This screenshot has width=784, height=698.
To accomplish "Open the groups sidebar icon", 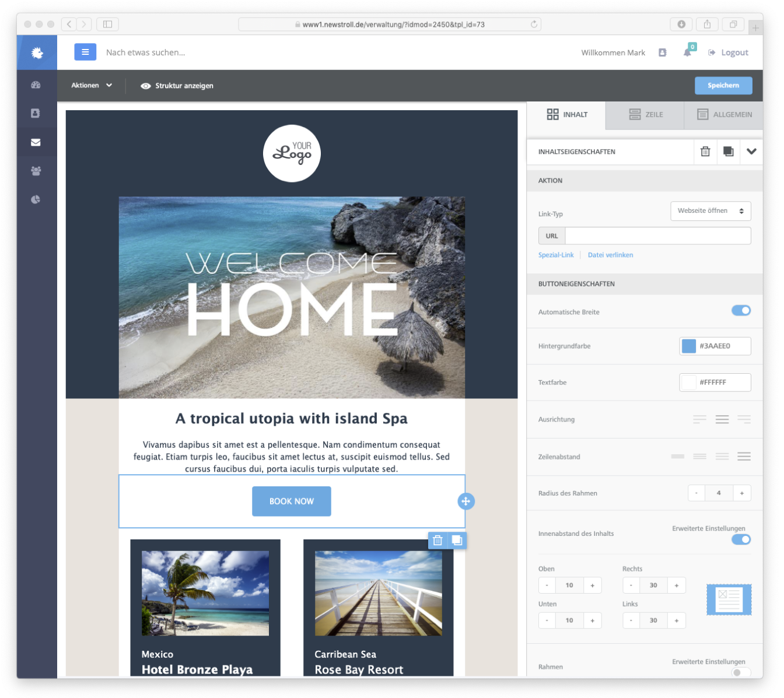I will 36,171.
